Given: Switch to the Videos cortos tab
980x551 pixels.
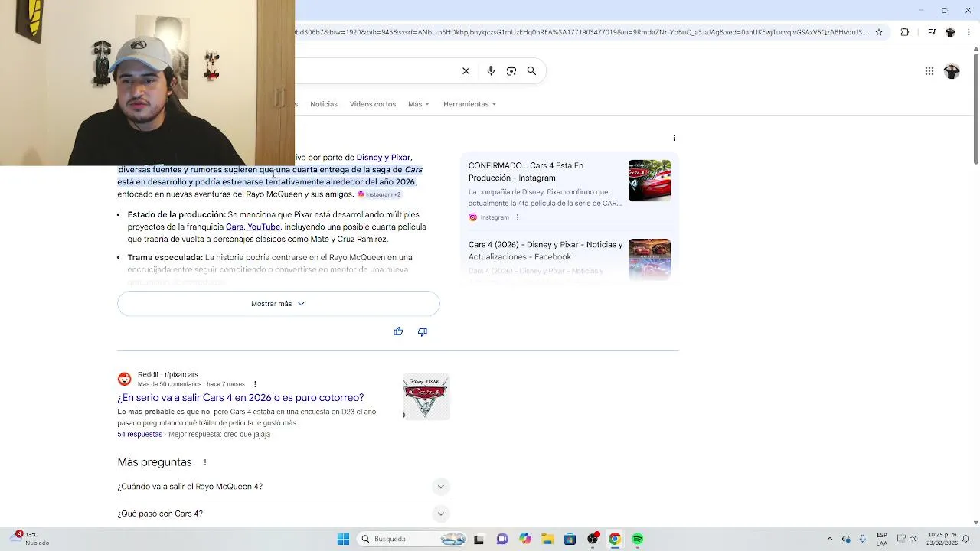Looking at the screenshot, I should click(x=373, y=104).
